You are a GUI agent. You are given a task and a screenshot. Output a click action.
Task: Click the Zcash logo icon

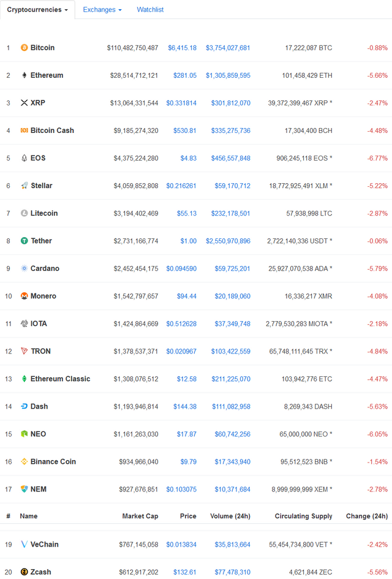(24, 572)
